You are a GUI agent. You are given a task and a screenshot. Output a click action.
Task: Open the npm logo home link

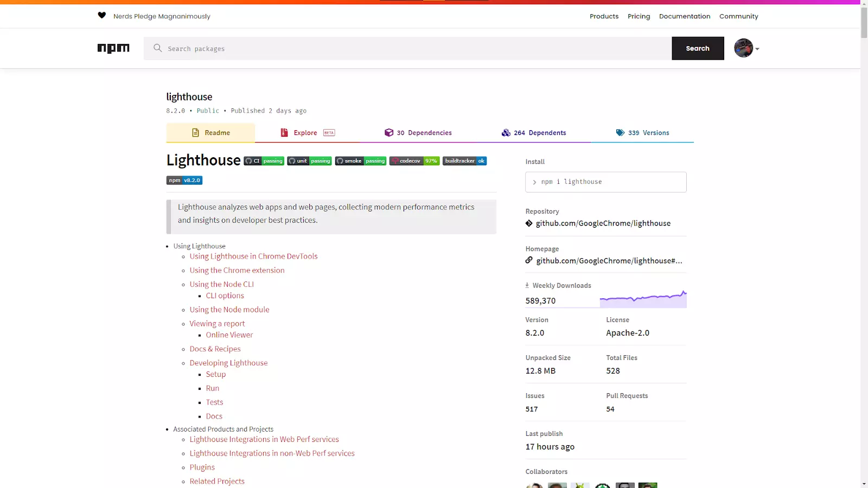pos(113,48)
